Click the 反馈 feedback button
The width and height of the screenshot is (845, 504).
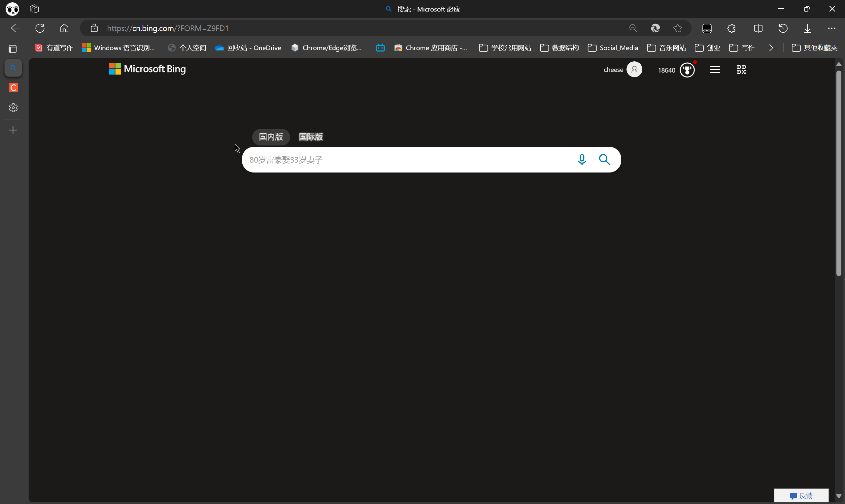tap(801, 495)
